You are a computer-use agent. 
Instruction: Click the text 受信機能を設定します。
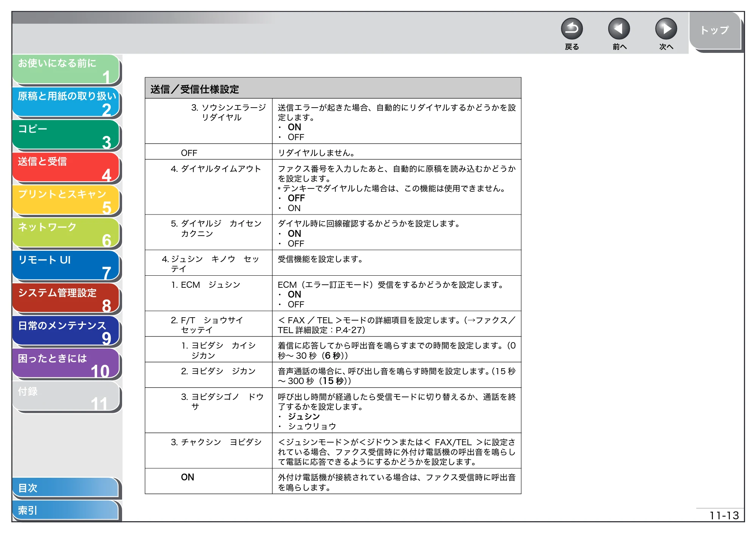[x=321, y=259]
